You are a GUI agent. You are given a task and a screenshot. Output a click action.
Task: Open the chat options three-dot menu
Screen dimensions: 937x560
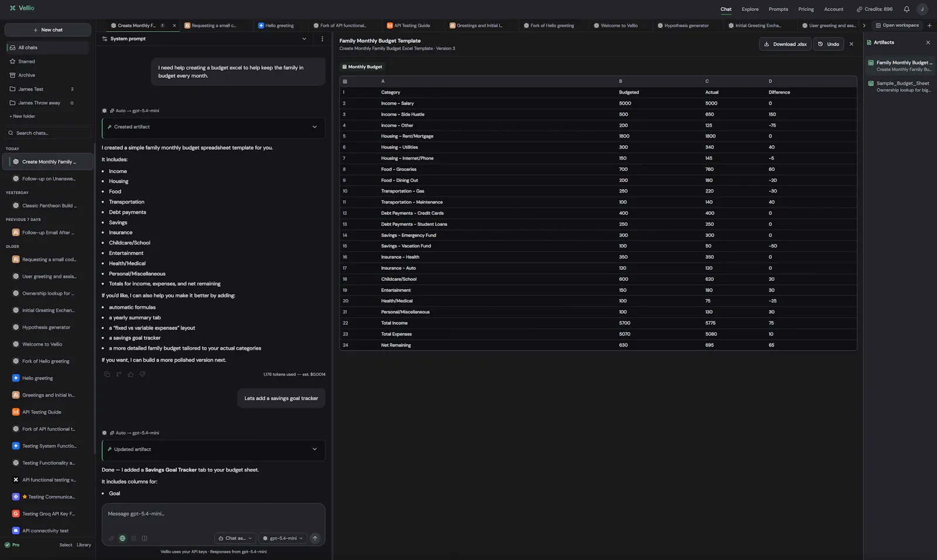(322, 39)
